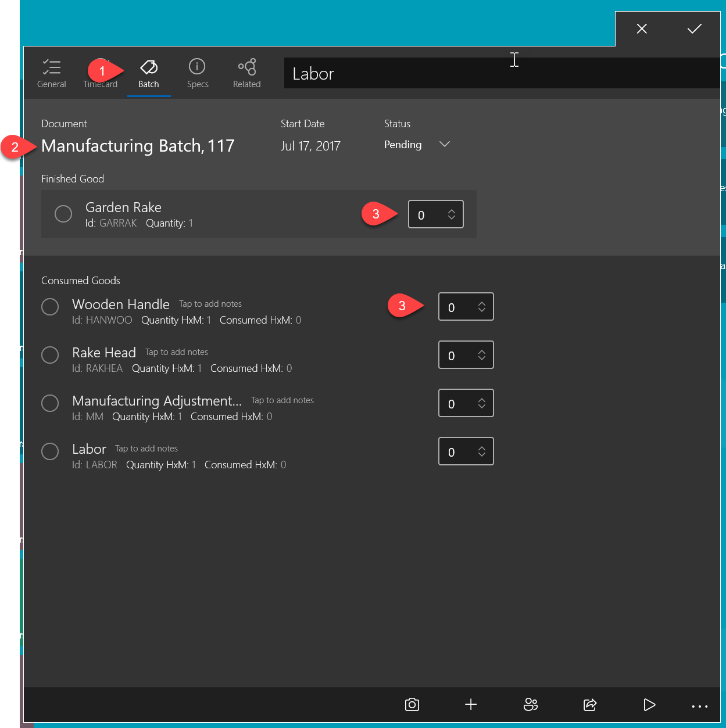Select the assign people icon

(x=530, y=705)
